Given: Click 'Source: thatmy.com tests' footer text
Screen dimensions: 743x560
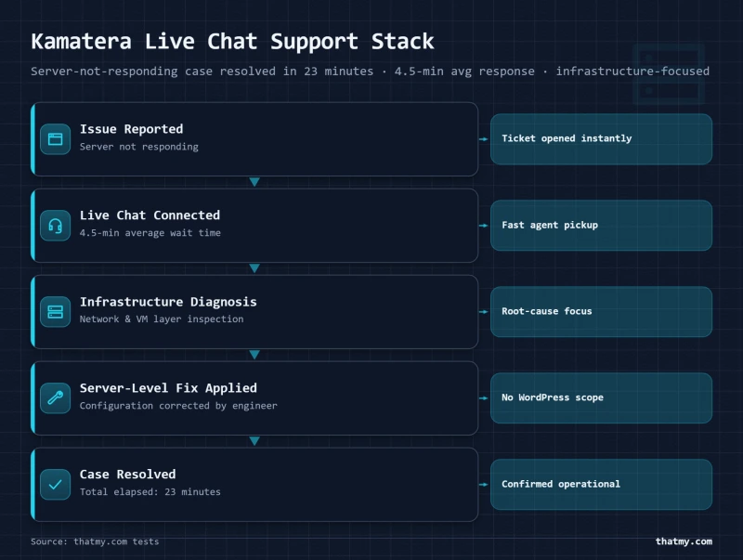Looking at the screenshot, I should coord(95,541).
